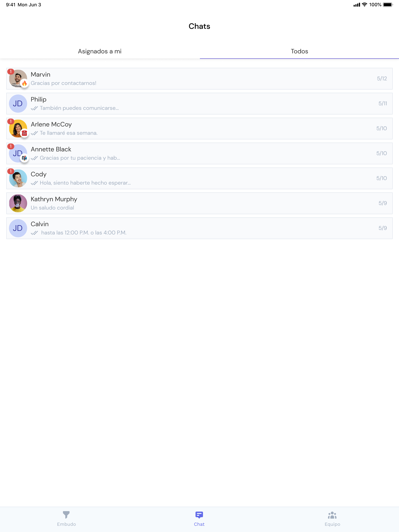399x532 pixels.
Task: Tap the telephone badge on Arlene McCoy's avatar
Action: coord(24,133)
